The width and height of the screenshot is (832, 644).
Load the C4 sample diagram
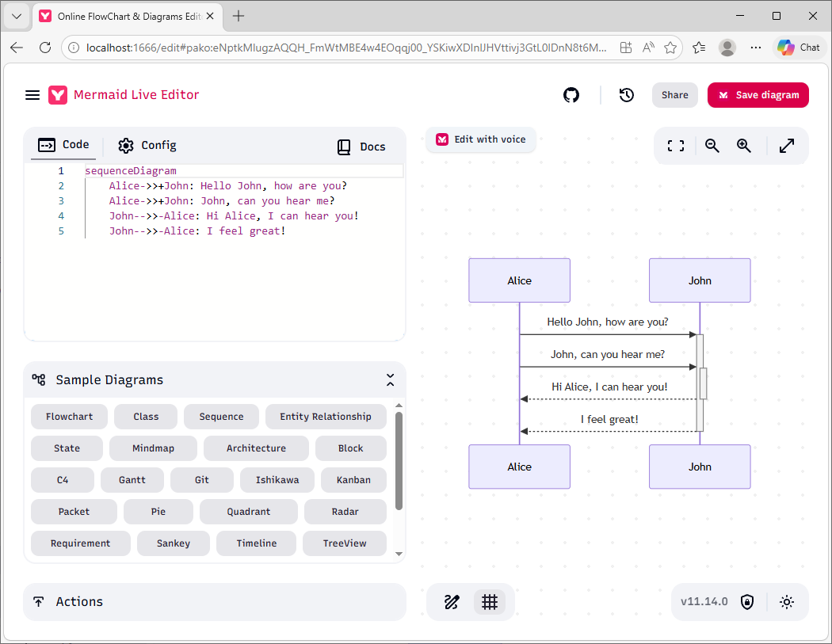(63, 480)
